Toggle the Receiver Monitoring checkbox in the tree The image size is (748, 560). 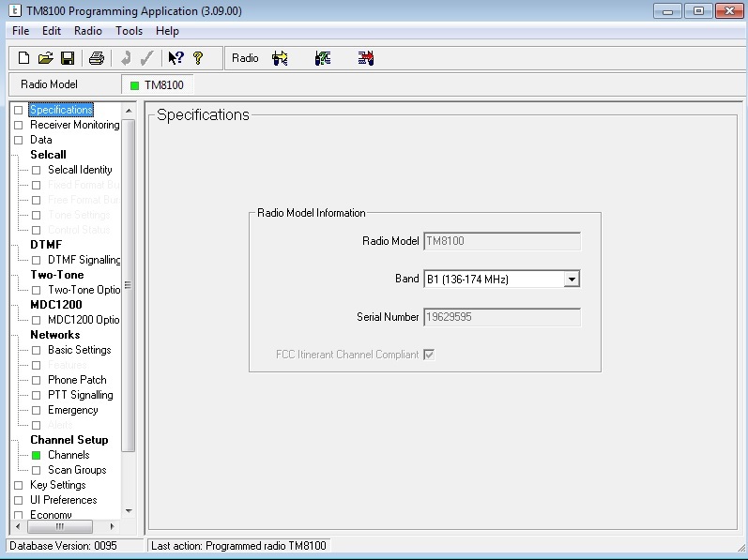click(x=18, y=125)
